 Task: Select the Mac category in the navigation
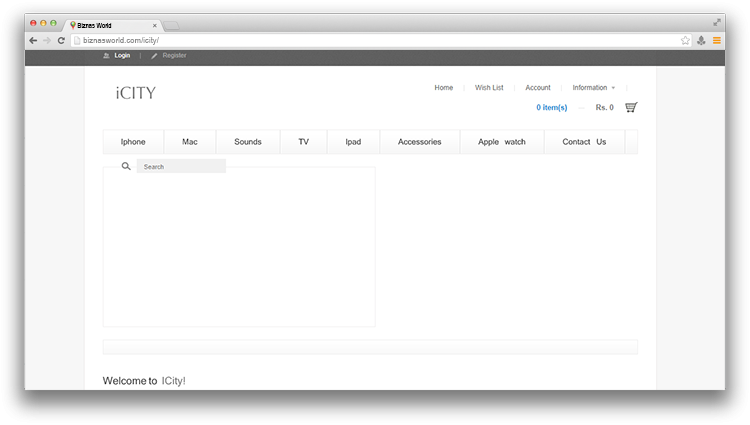click(x=190, y=142)
